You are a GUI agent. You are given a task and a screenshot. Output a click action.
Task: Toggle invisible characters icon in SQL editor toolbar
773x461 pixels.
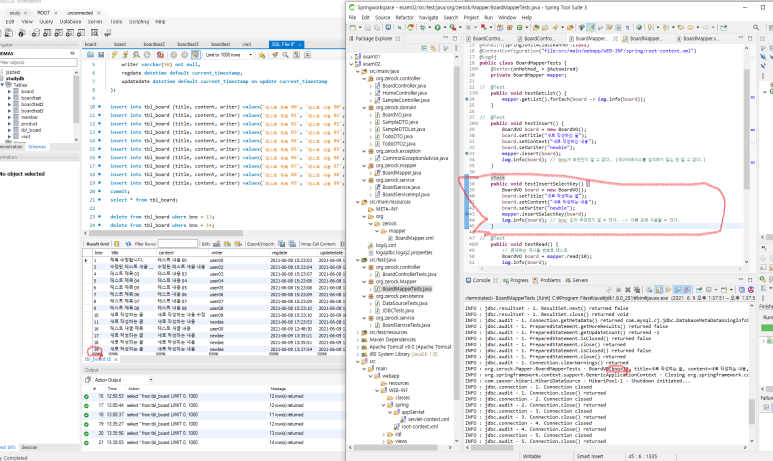(296, 55)
